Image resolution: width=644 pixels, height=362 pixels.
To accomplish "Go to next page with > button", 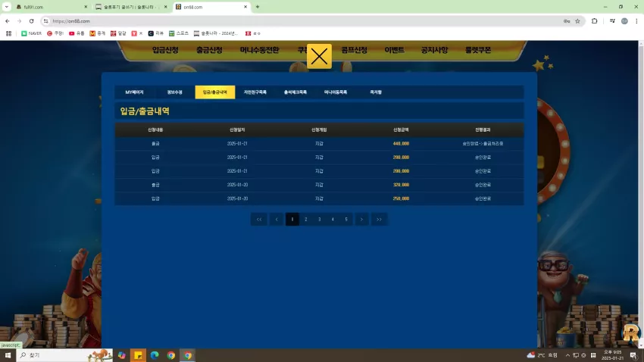I will click(x=361, y=219).
